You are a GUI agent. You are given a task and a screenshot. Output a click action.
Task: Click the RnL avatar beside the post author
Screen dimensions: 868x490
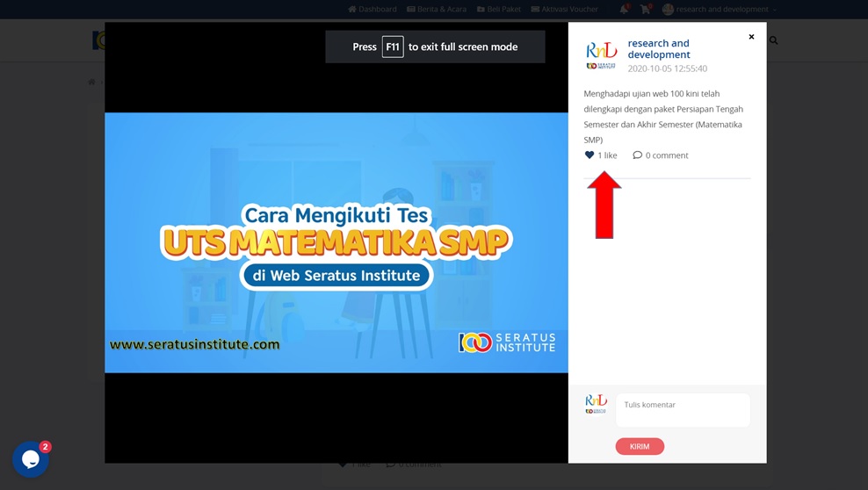(x=601, y=55)
